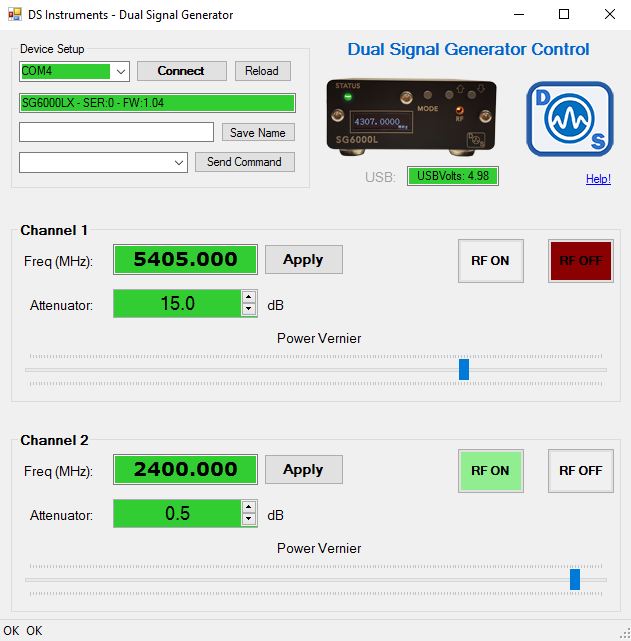Click the Reload button
This screenshot has width=631, height=641.
pyautogui.click(x=263, y=71)
